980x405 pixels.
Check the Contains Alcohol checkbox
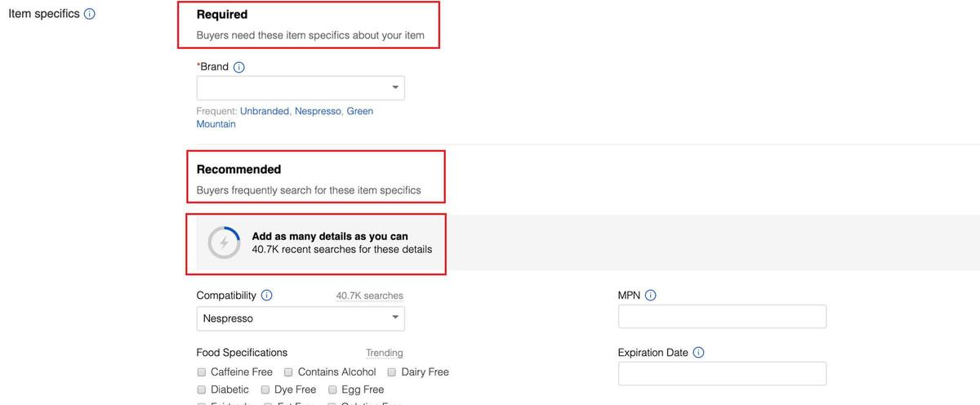coord(288,372)
